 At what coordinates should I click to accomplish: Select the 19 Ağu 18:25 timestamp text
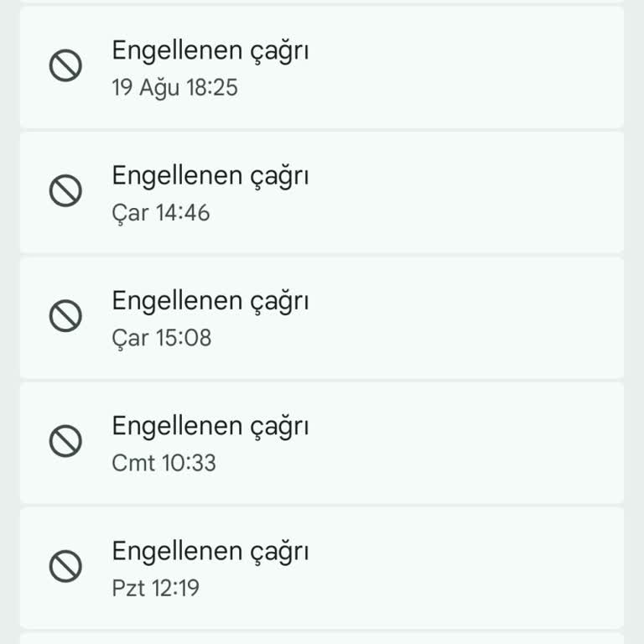(x=174, y=87)
